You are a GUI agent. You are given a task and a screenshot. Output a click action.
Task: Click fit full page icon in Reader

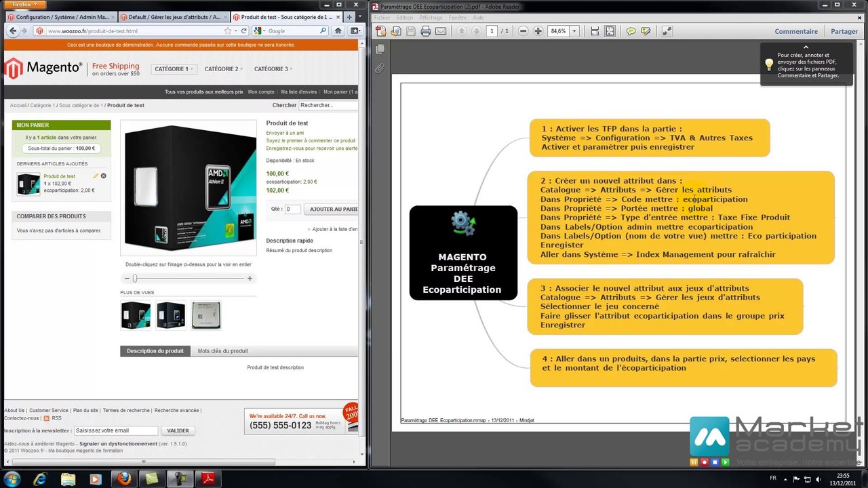610,31
